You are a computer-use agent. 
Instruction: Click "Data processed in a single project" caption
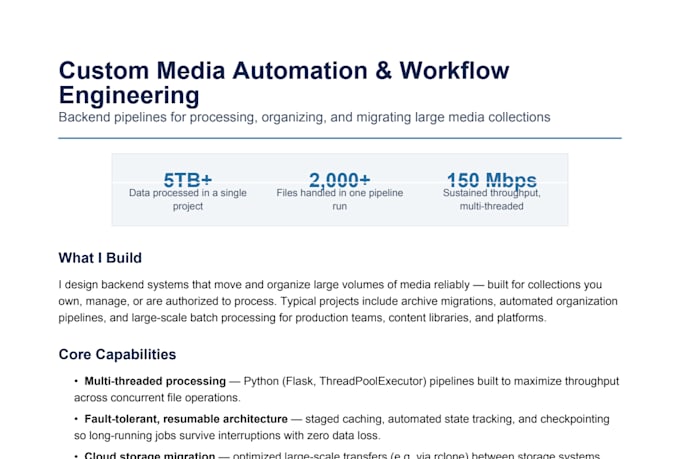[188, 199]
